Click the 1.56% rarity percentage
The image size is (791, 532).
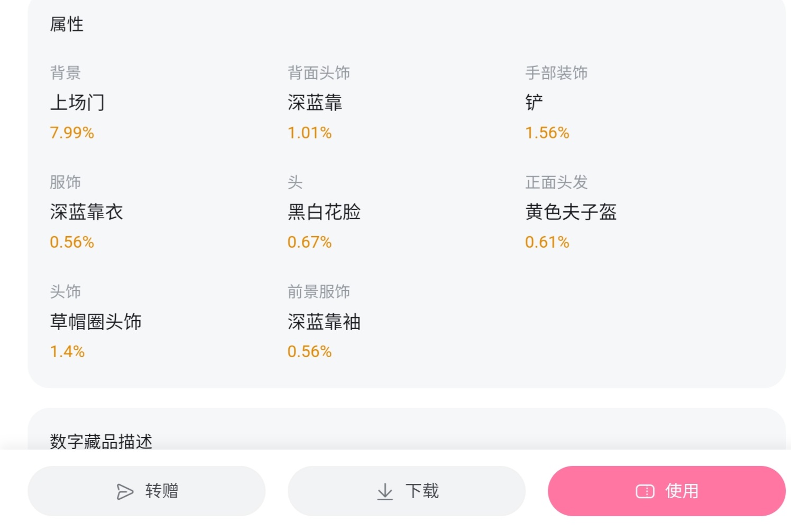pyautogui.click(x=547, y=133)
